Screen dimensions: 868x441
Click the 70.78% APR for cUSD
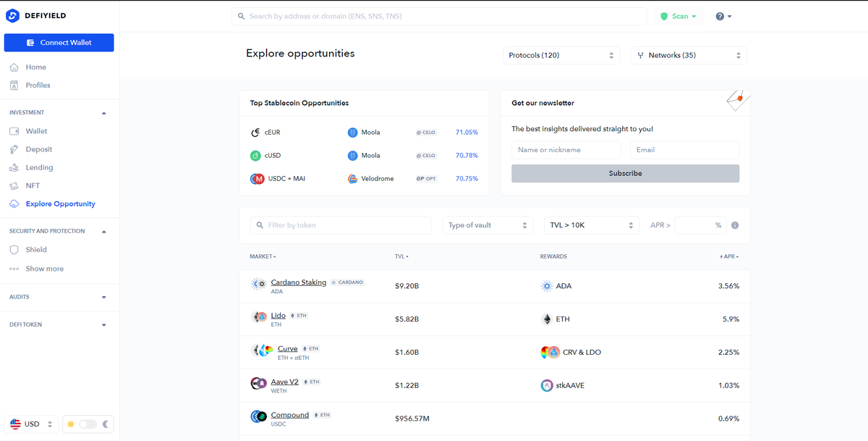coord(467,156)
